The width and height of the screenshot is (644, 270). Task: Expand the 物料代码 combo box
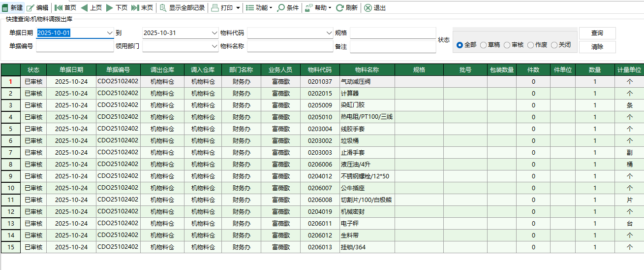(329, 33)
